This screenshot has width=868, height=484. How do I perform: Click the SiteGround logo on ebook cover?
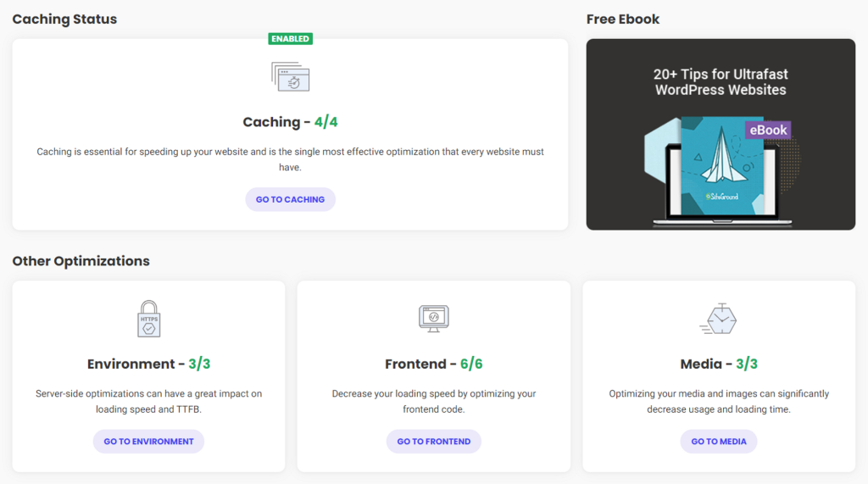[x=722, y=197]
